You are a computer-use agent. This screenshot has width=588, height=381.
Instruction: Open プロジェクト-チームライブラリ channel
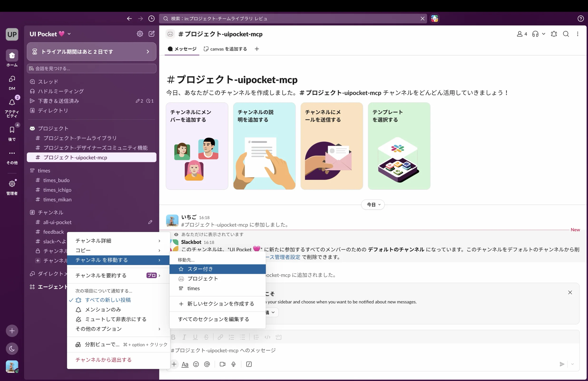[x=91, y=138]
